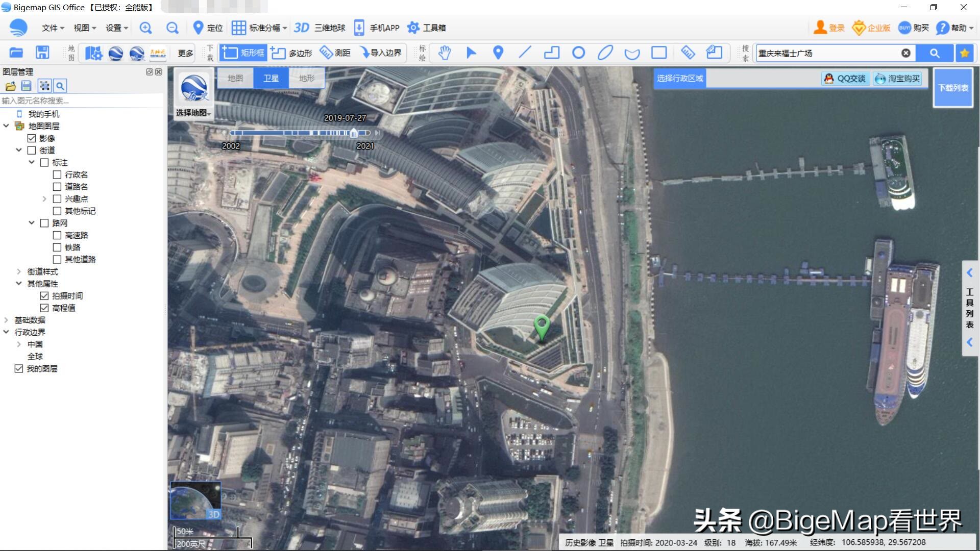Click the timeline forward step arrow

(x=377, y=133)
